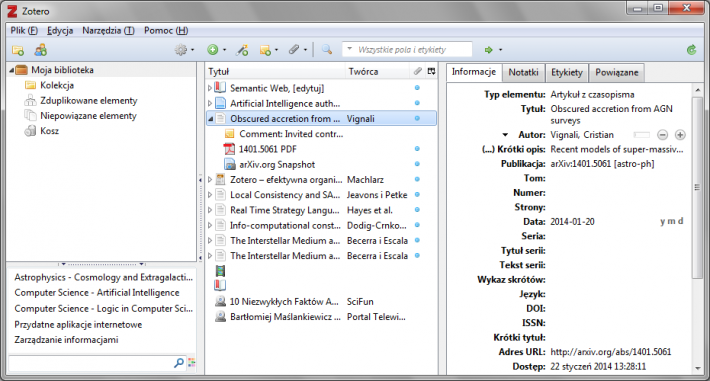The width and height of the screenshot is (710, 381).
Task: Open the Kosz trash collection
Action: click(49, 131)
